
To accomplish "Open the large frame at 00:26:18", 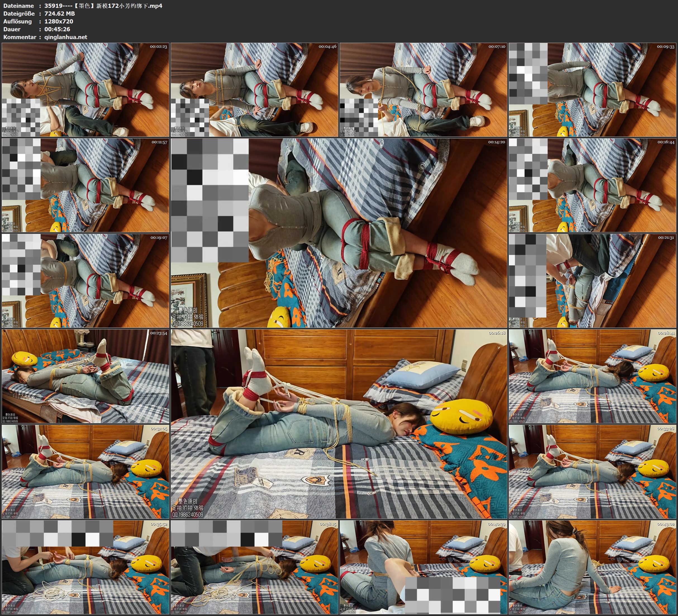I will [339, 424].
